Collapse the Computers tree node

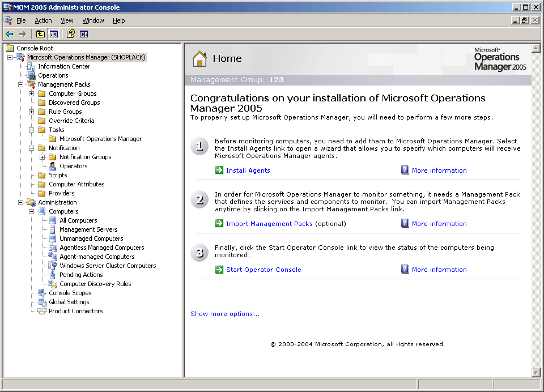[x=31, y=211]
